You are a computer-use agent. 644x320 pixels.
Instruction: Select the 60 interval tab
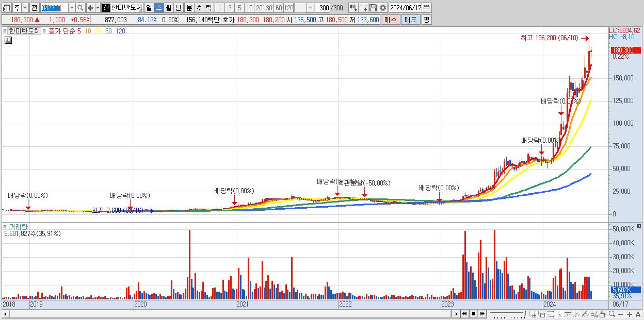279,8
